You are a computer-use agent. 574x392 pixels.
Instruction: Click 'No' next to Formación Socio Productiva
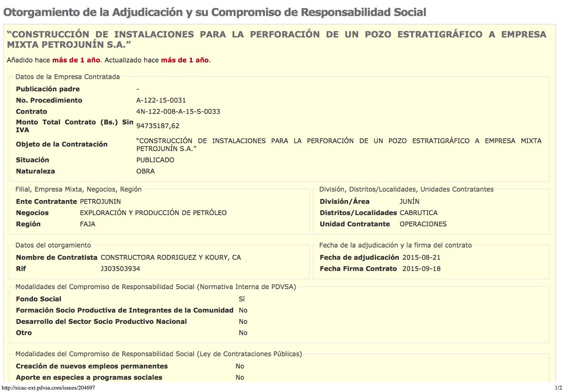tap(243, 310)
